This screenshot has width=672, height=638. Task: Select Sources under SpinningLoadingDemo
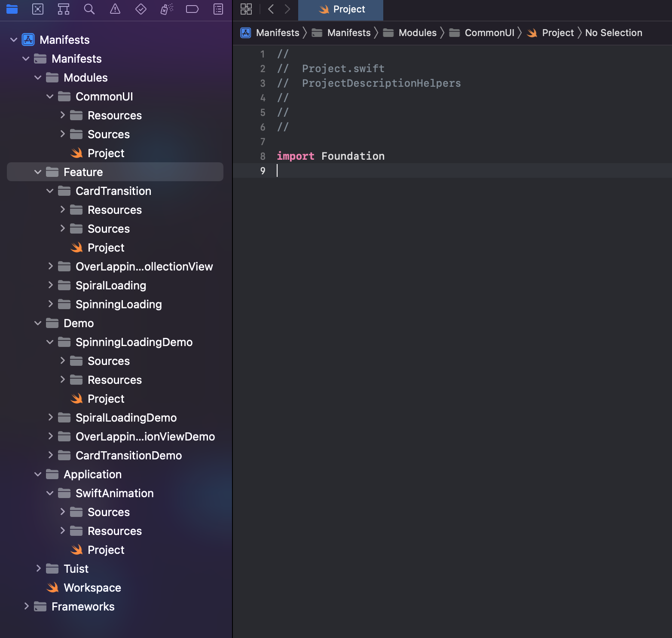tap(115, 361)
